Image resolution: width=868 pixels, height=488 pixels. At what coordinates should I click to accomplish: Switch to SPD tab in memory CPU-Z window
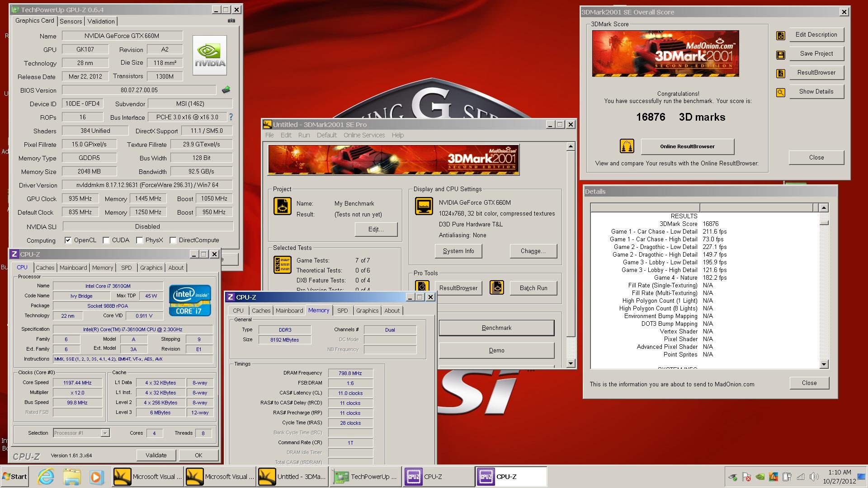(x=343, y=310)
